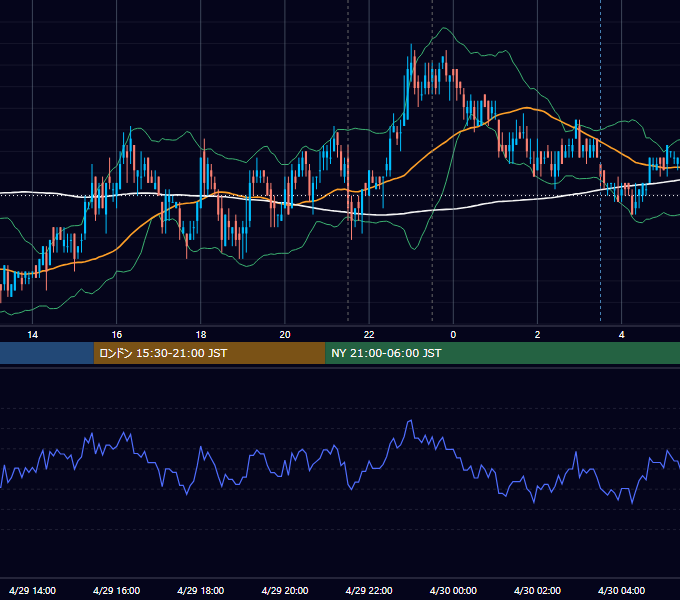Click the 4/29 20:00 date label
The width and height of the screenshot is (680, 600).
coord(285,590)
